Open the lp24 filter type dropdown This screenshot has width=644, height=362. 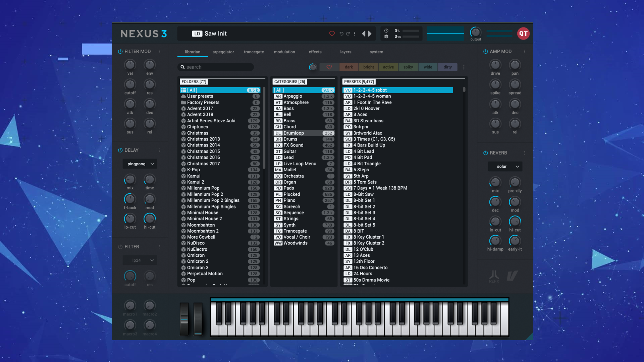coord(139,260)
